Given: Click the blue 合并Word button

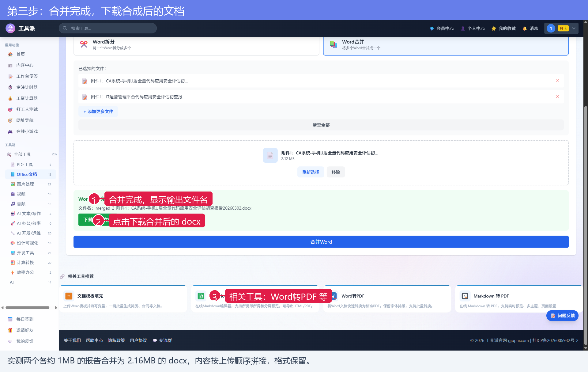Looking at the screenshot, I should (321, 242).
